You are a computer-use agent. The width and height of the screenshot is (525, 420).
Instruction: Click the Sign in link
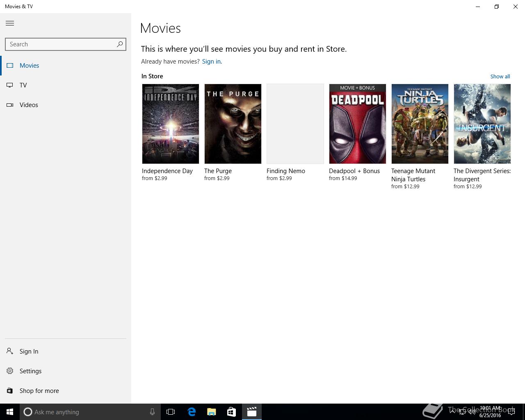point(211,62)
